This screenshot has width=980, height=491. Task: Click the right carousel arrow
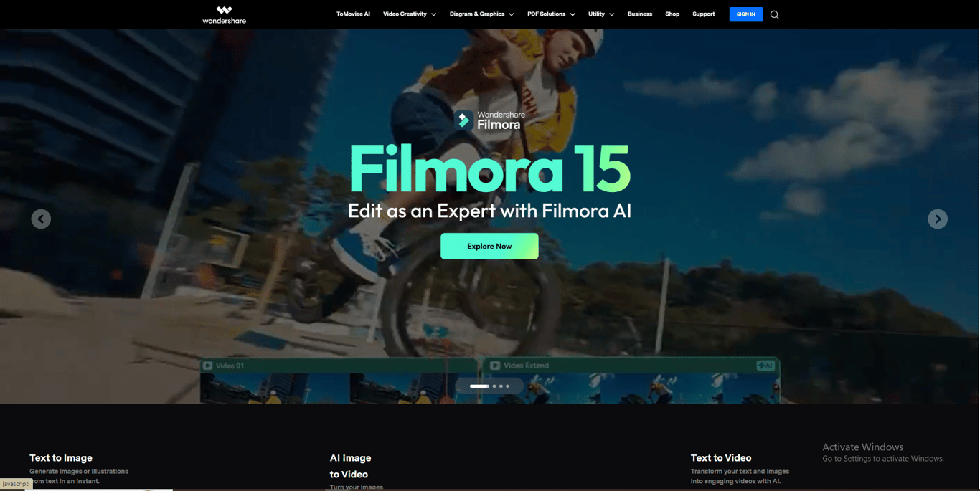pos(938,219)
